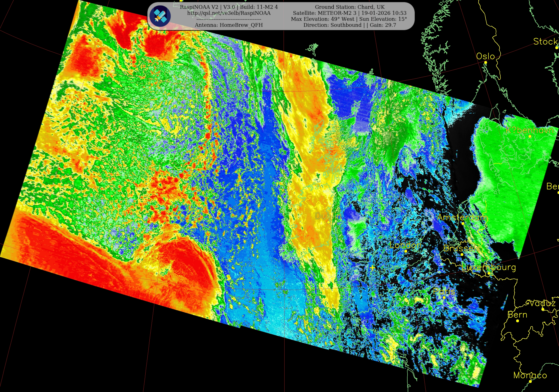Click the Vaduz city label
This screenshot has width=559, height=392.
[x=543, y=303]
